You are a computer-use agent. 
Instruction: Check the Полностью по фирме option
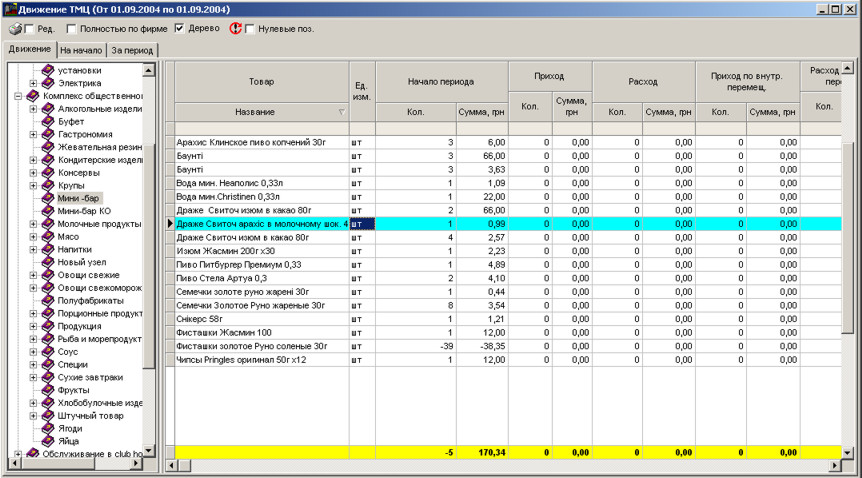pyautogui.click(x=72, y=29)
